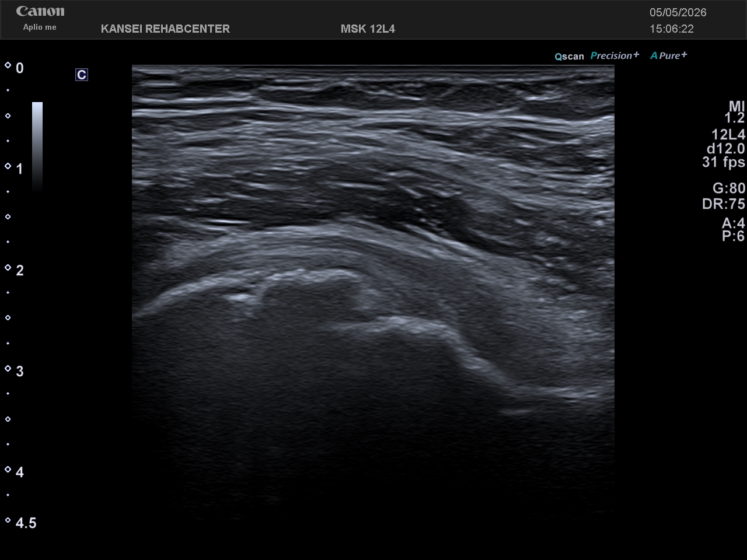
Task: Click the depth scale marker 4.5
Action: point(26,523)
